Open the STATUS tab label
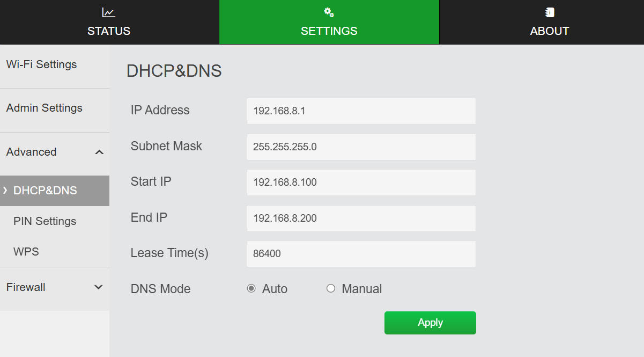 tap(109, 31)
